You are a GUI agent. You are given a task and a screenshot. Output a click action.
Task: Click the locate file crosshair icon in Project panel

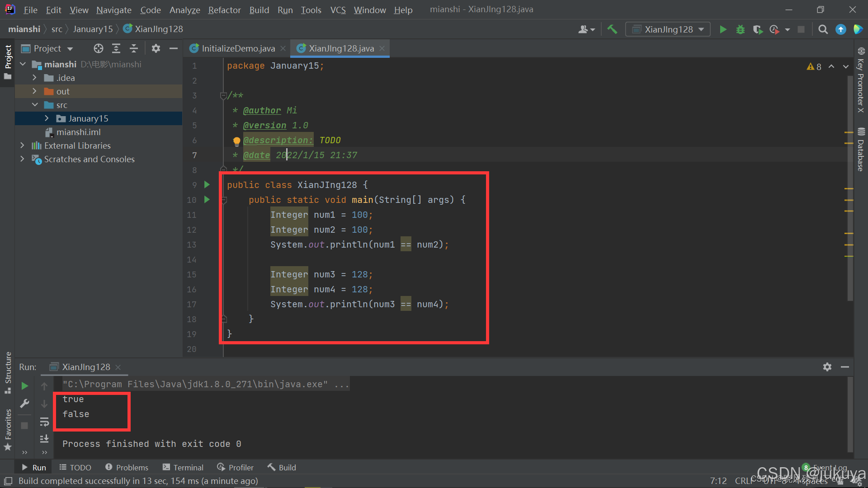click(98, 48)
